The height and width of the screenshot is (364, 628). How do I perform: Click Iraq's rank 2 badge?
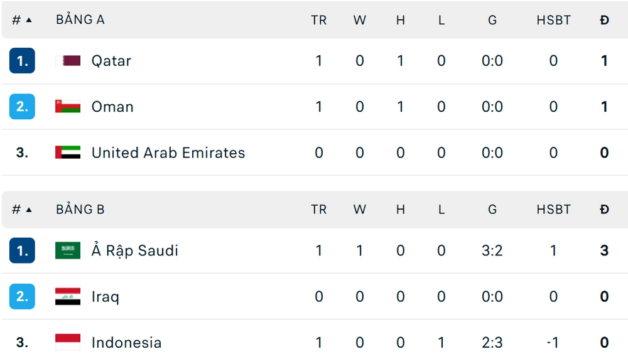click(x=22, y=296)
